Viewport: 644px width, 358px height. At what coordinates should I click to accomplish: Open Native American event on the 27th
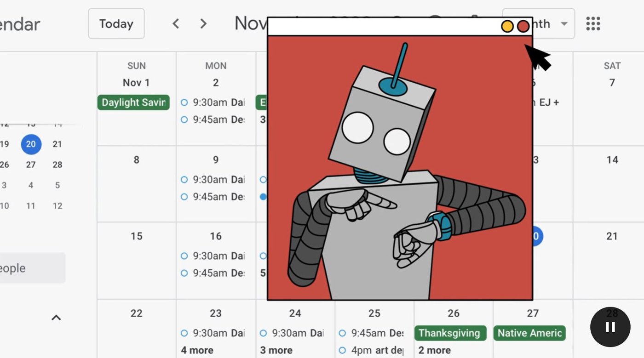pyautogui.click(x=529, y=333)
